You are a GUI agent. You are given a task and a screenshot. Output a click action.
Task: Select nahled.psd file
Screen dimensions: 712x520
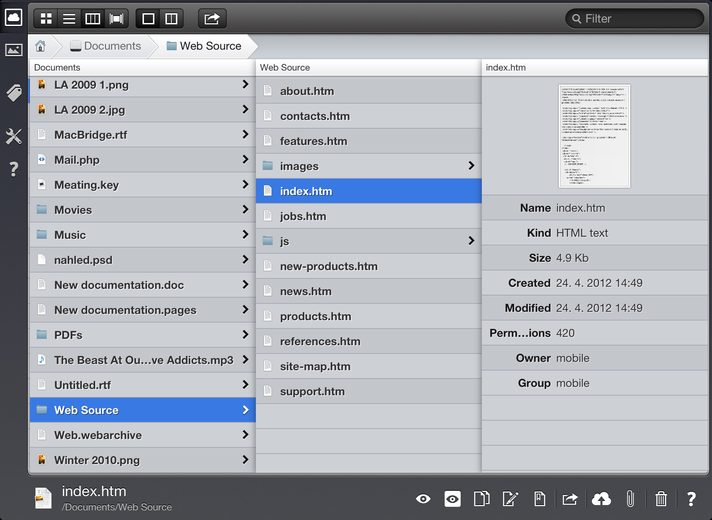coord(142,259)
